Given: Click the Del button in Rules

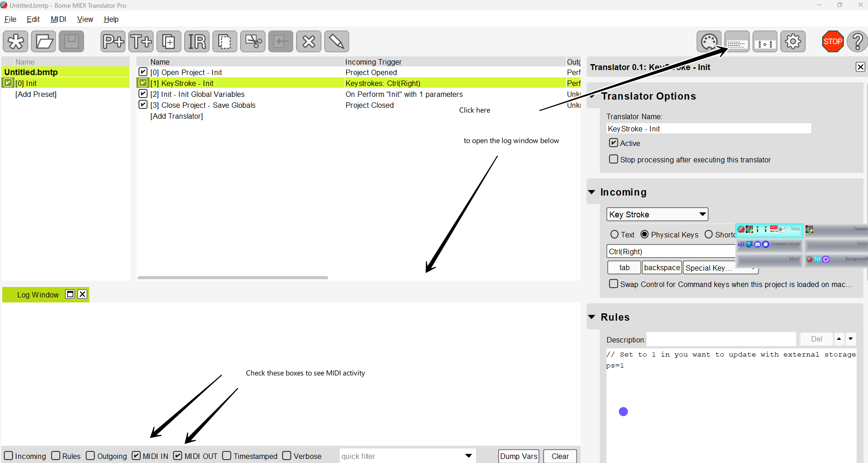Looking at the screenshot, I should pos(817,339).
